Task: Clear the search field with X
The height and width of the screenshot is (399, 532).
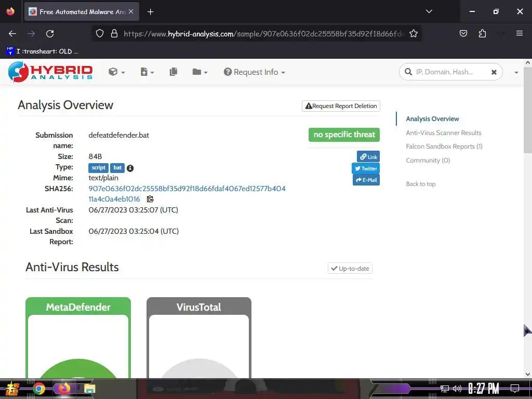Action: (494, 72)
